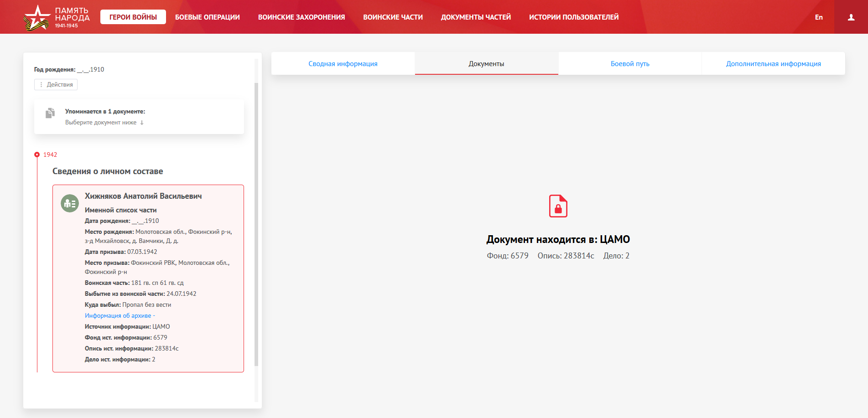Click 'Опись: 283814с' in document panel
The height and width of the screenshot is (418, 868).
[x=566, y=256]
